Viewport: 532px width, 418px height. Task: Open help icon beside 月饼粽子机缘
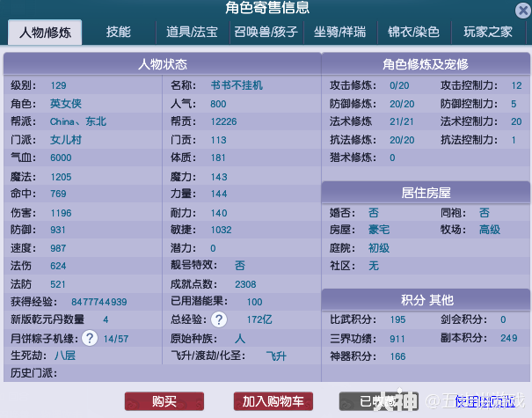(x=90, y=338)
